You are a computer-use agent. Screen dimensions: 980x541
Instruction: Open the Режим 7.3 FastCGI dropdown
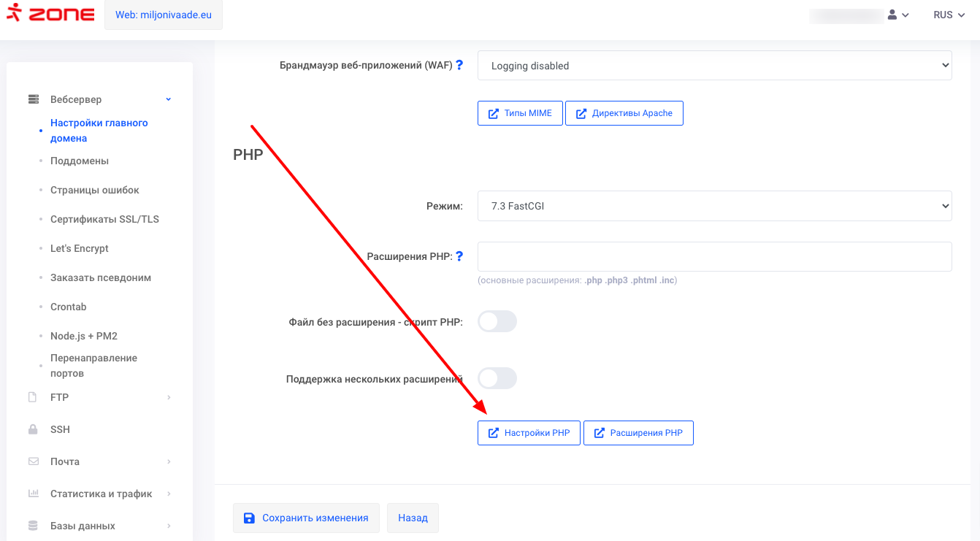pos(714,206)
